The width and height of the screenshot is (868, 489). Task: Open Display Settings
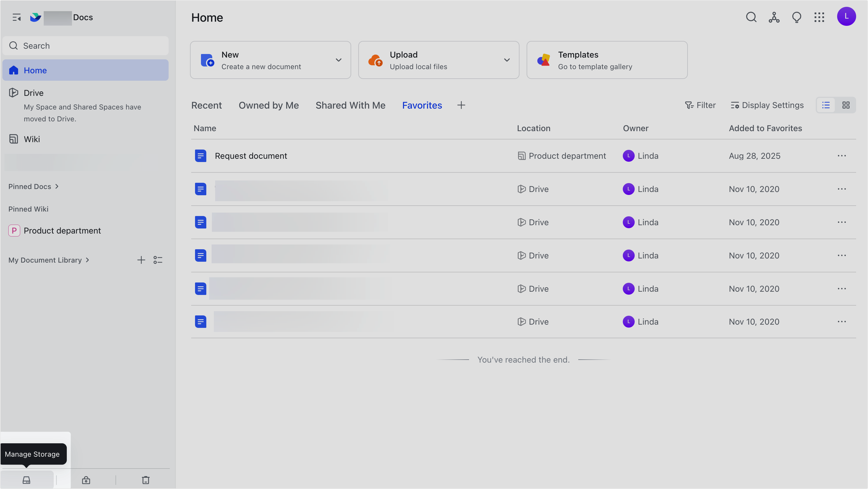point(767,105)
